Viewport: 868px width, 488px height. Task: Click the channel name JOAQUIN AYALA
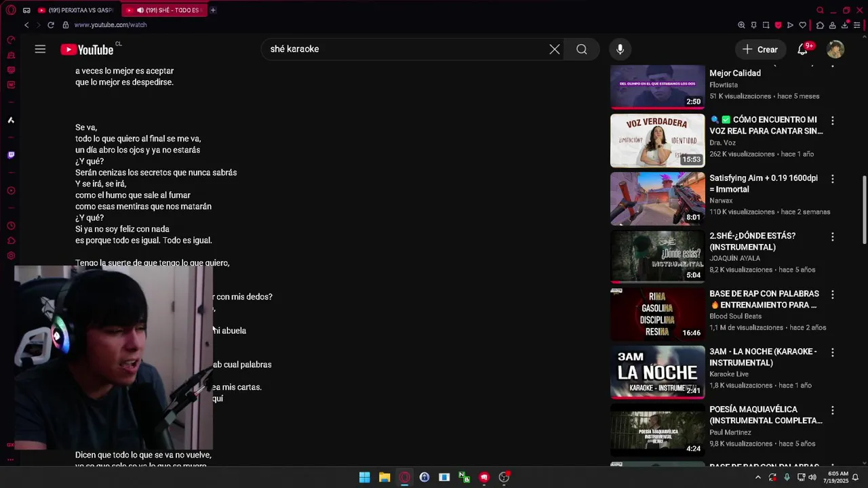734,258
